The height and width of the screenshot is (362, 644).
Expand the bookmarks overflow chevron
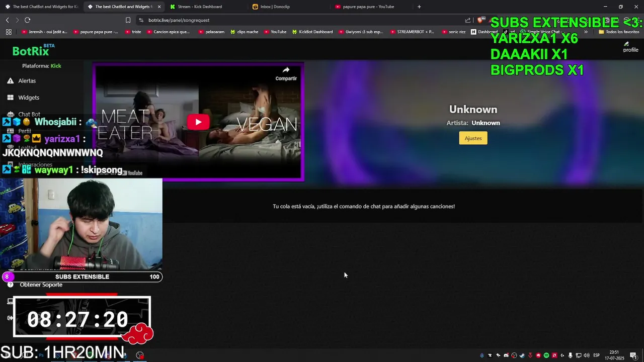coord(586,32)
